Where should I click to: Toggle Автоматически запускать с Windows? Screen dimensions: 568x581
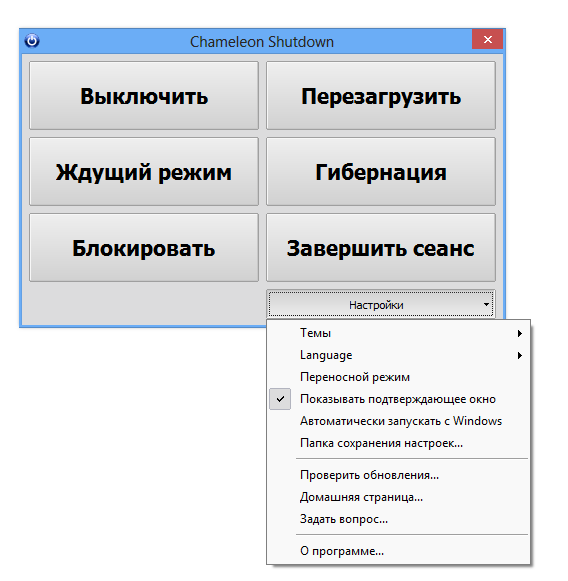(x=399, y=421)
